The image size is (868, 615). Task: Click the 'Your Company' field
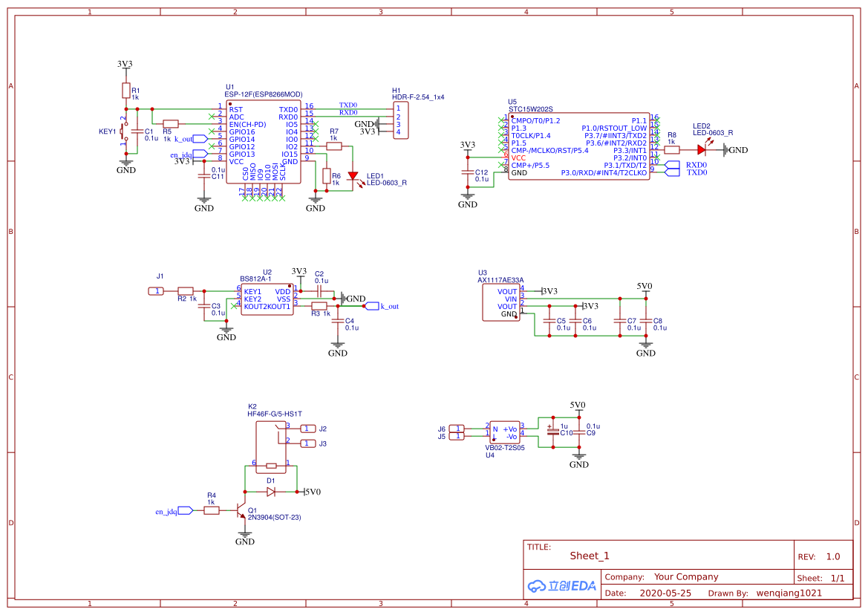tap(686, 577)
